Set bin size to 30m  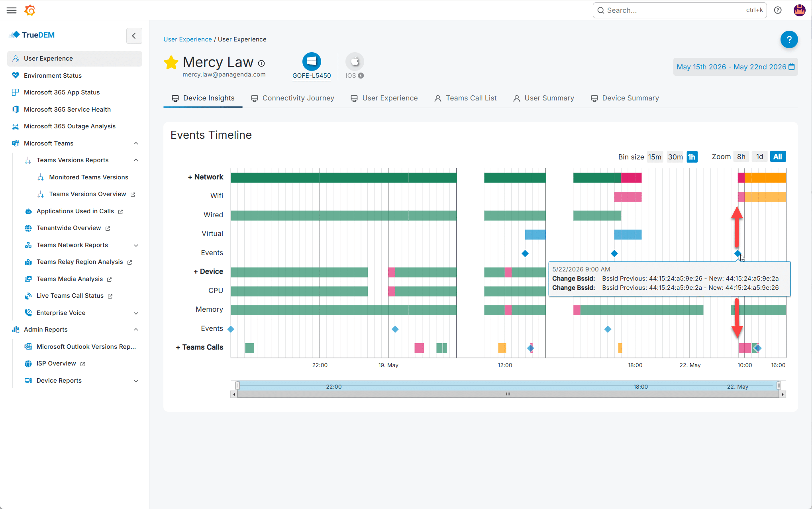(675, 157)
